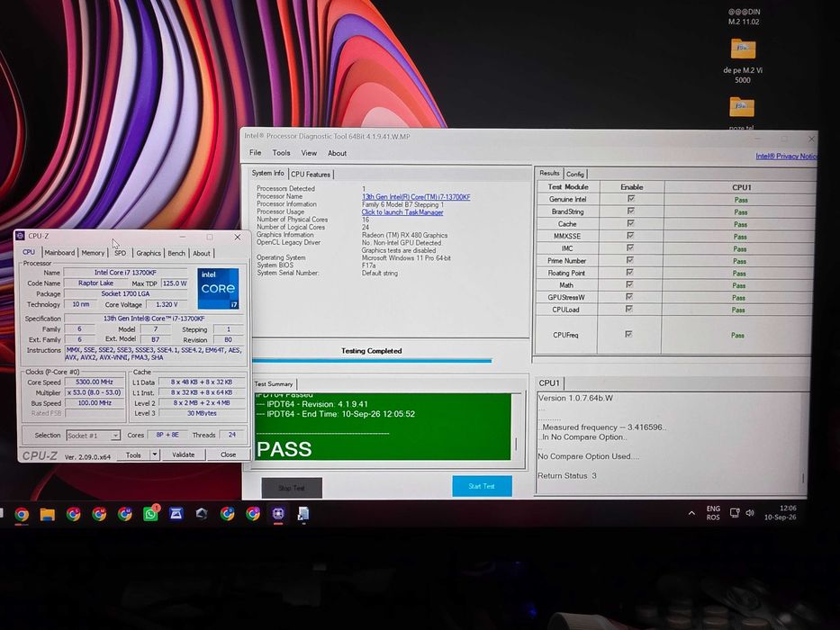Screen dimensions: 840x630
Task: Open the Socket #1 selection dropdown
Action: click(93, 436)
